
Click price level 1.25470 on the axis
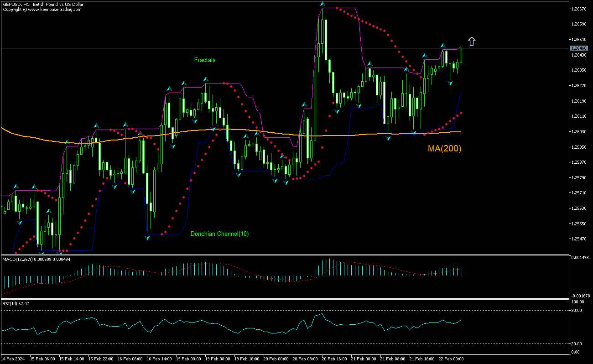point(578,239)
